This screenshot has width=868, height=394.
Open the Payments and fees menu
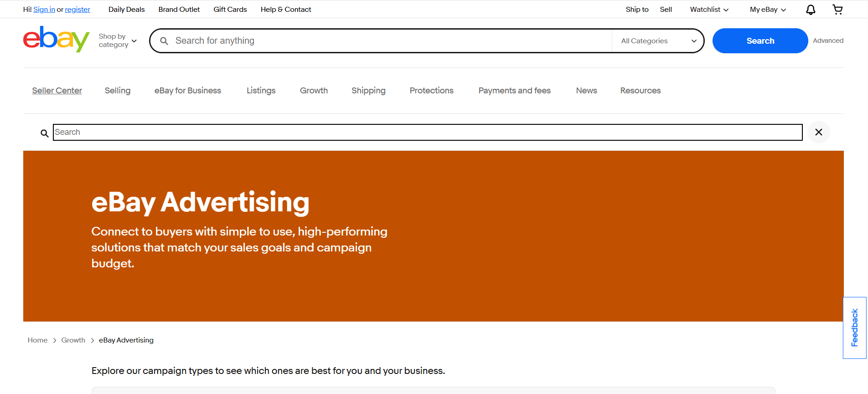coord(514,91)
